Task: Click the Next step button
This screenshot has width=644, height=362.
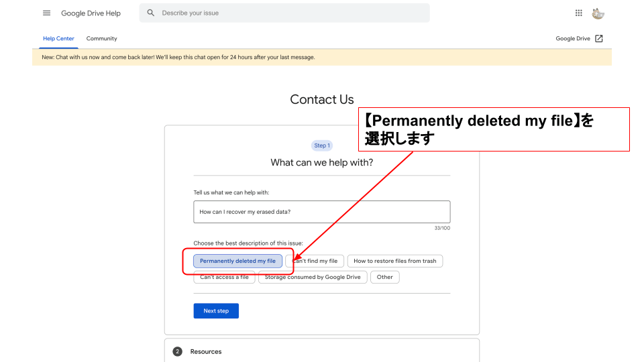Action: (216, 311)
